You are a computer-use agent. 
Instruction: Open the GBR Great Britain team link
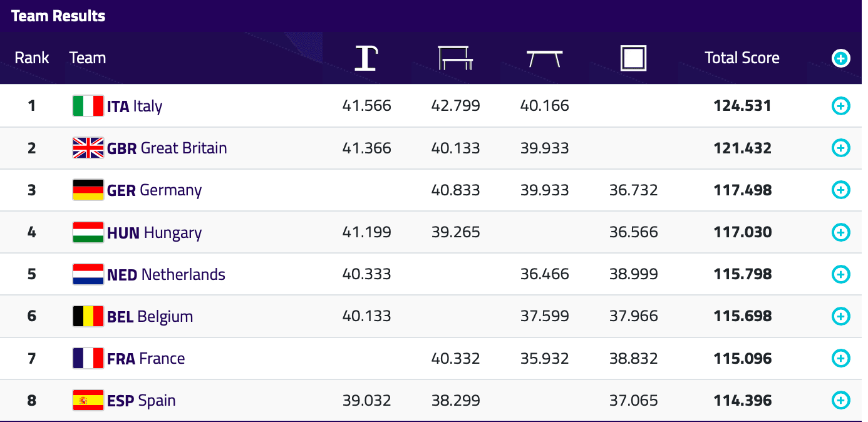(x=167, y=148)
